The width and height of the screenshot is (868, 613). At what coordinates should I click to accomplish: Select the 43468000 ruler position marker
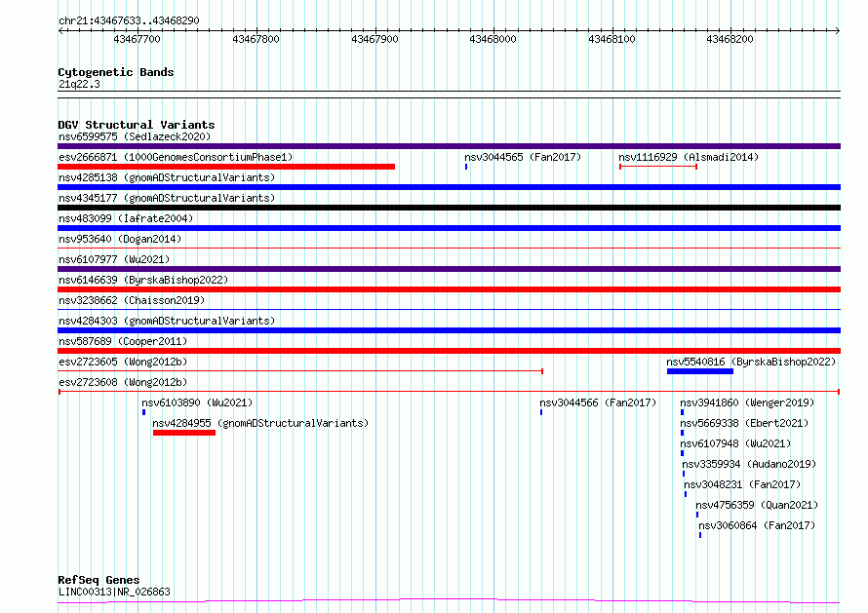coord(493,39)
